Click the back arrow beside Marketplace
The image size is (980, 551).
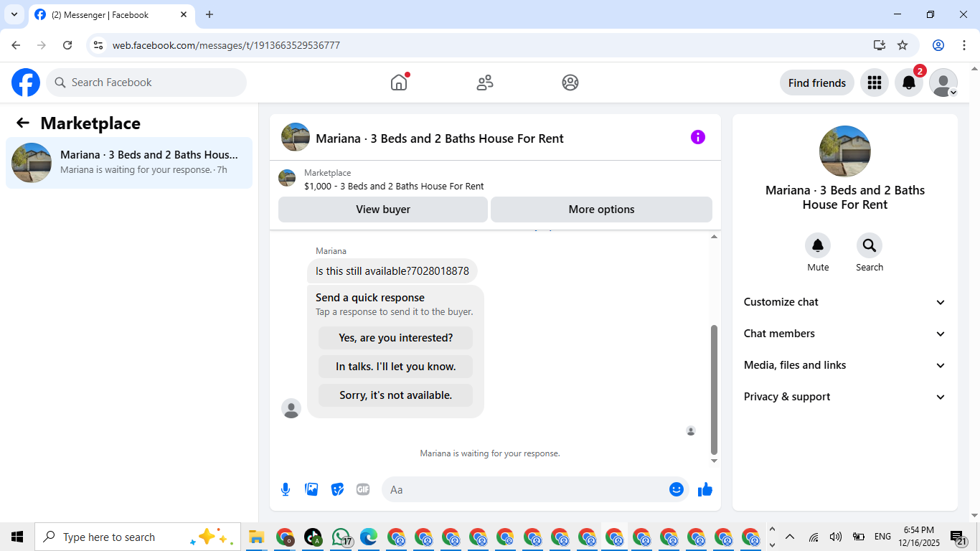tap(23, 123)
